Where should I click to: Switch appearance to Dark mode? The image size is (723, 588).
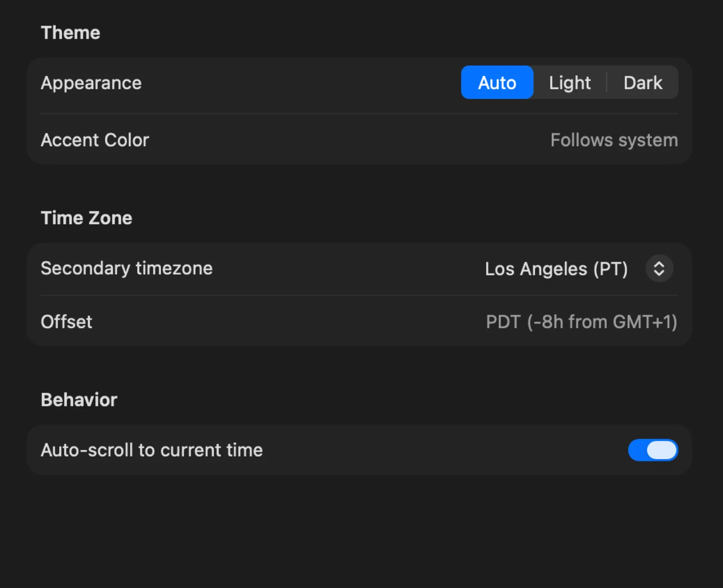(x=643, y=83)
